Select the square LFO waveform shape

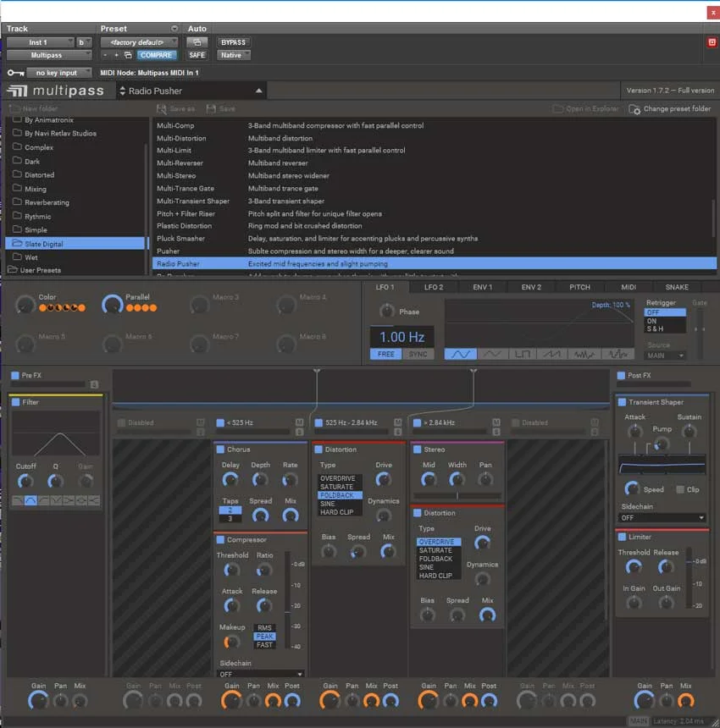522,354
